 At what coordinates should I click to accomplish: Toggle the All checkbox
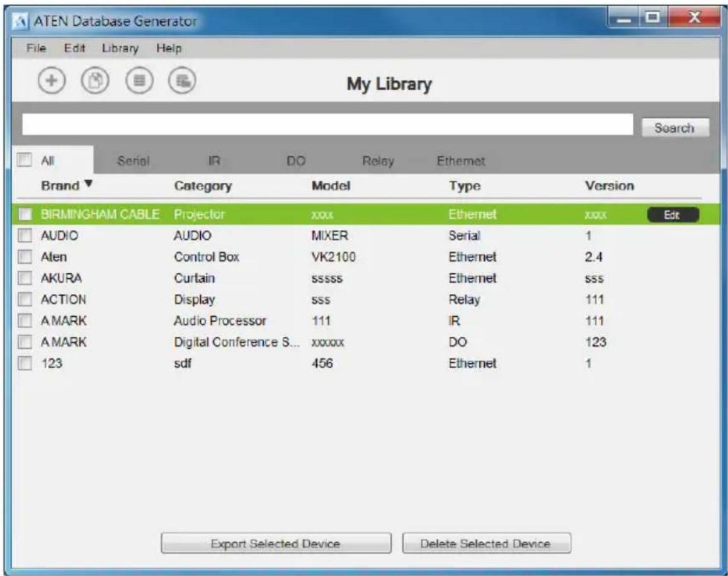point(24,160)
